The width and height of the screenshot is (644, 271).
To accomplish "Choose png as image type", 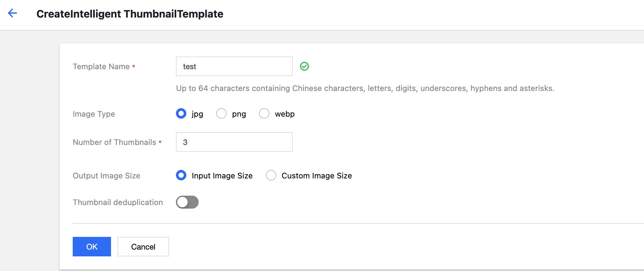I will tap(221, 113).
